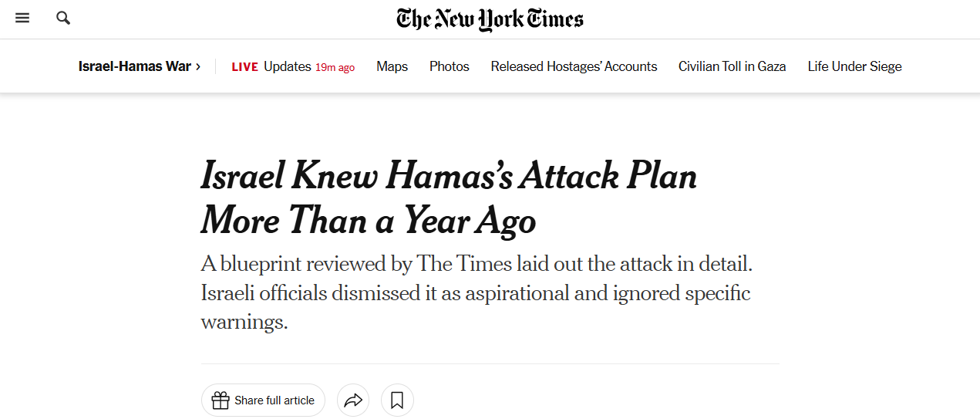Select the Maps nav item
The image size is (980, 419).
pyautogui.click(x=392, y=66)
